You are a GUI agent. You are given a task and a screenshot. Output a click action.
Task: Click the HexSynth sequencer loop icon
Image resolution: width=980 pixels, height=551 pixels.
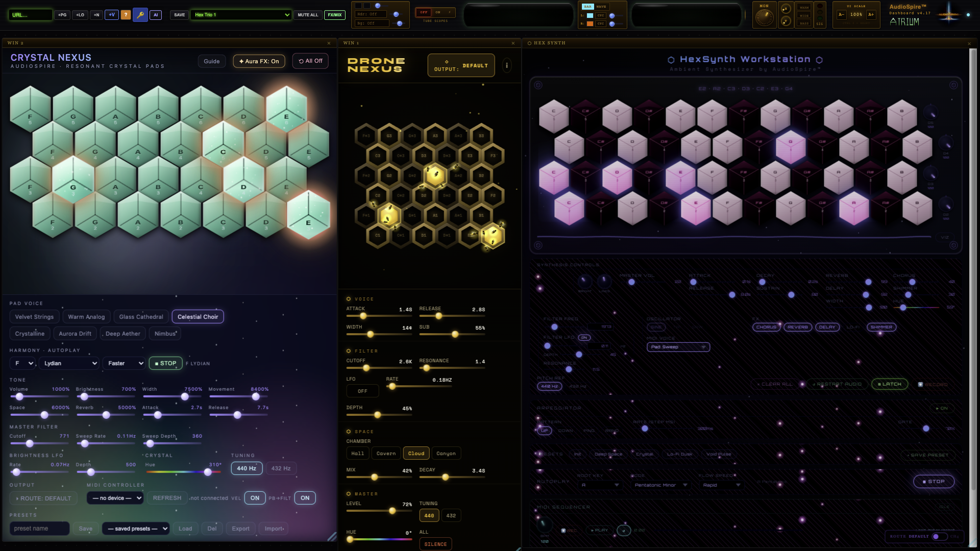tap(623, 531)
